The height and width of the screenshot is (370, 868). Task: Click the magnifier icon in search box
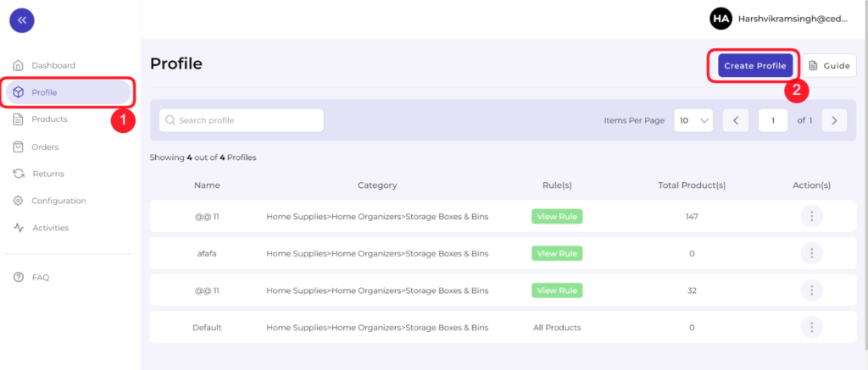coord(170,120)
